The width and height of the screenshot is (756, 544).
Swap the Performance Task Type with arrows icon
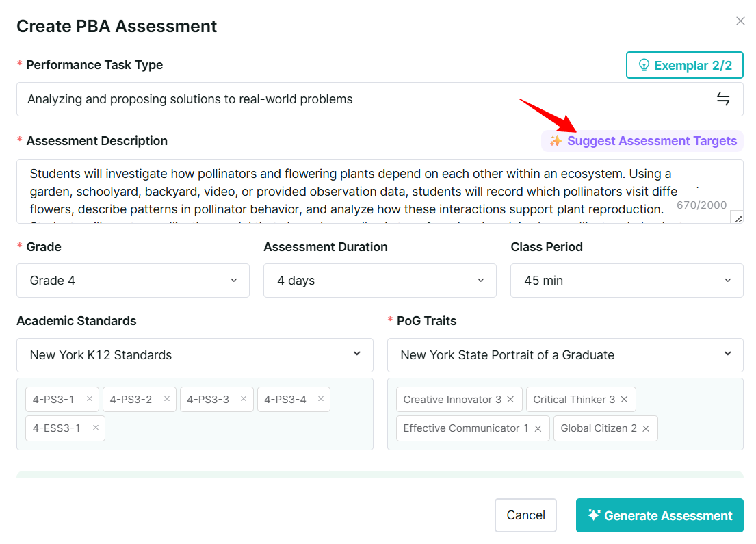tap(722, 99)
